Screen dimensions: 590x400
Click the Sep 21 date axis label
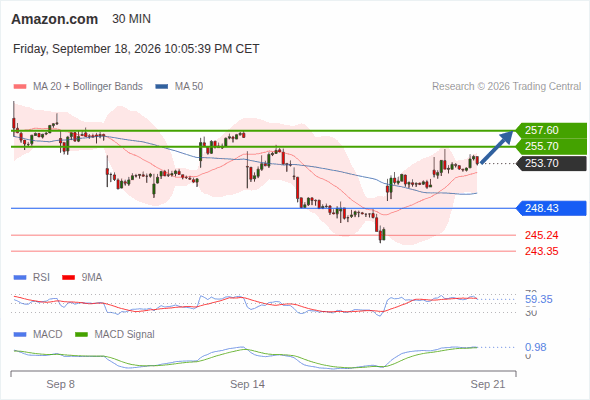(488, 384)
